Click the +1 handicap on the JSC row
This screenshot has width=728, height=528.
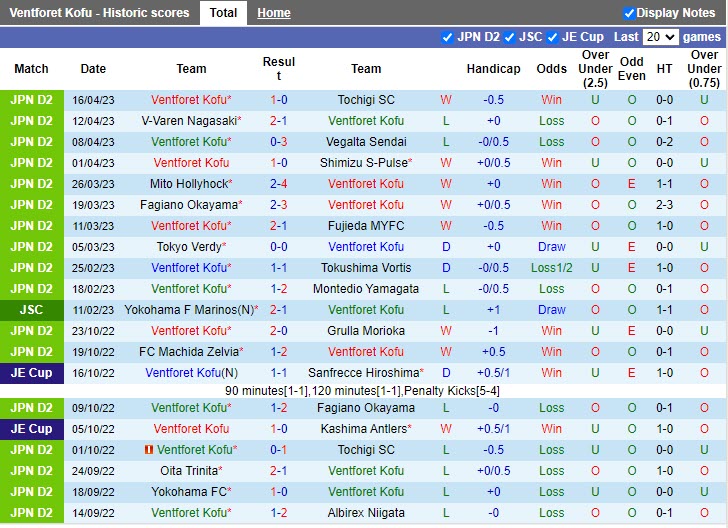point(494,310)
